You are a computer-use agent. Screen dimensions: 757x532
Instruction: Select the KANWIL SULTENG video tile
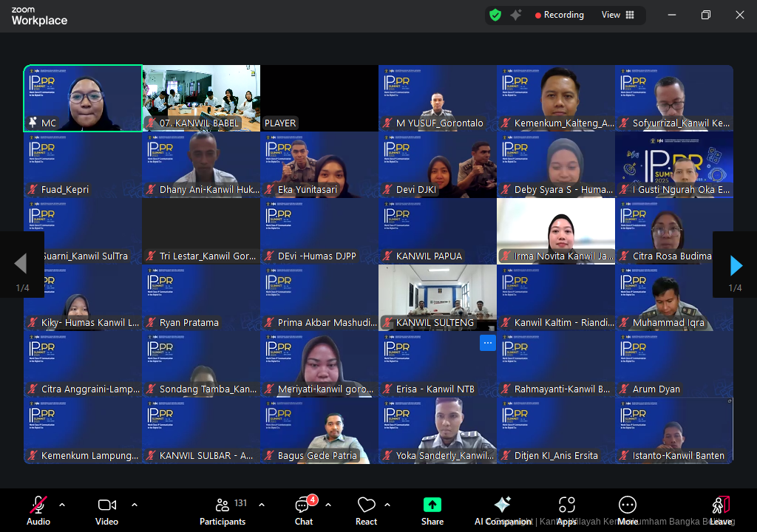point(437,297)
